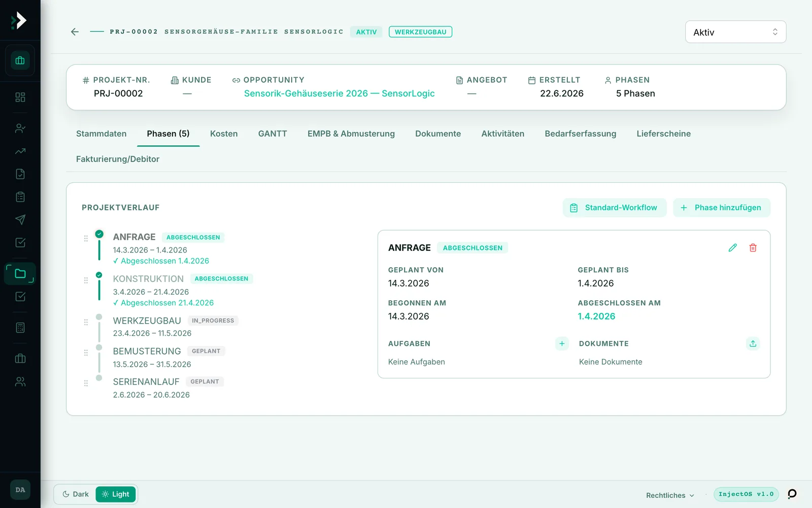Click the app logo at top of sidebar
The height and width of the screenshot is (508, 812).
[x=19, y=20]
